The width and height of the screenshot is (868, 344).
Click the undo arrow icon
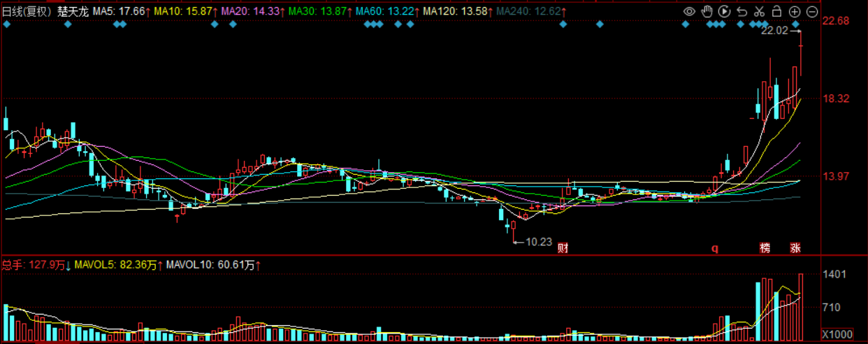click(742, 11)
